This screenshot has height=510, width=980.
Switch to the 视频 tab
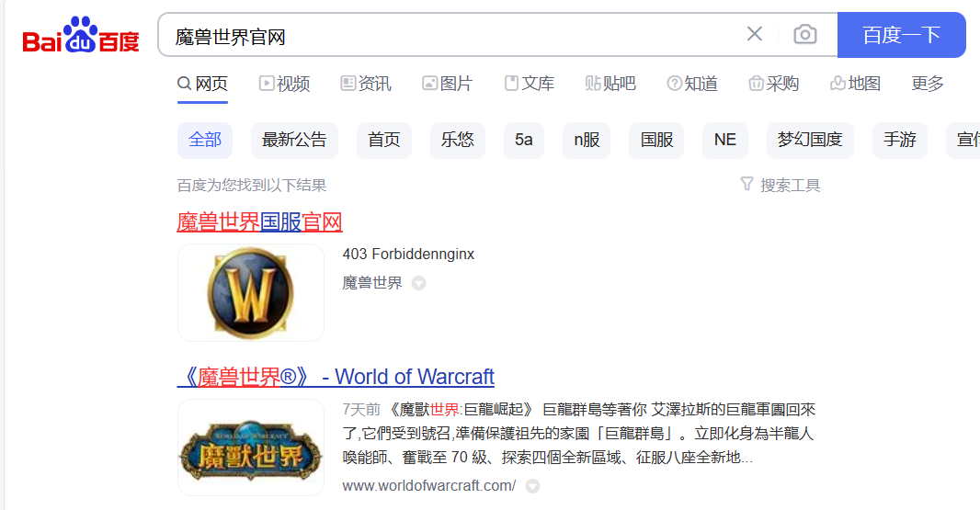coord(284,84)
